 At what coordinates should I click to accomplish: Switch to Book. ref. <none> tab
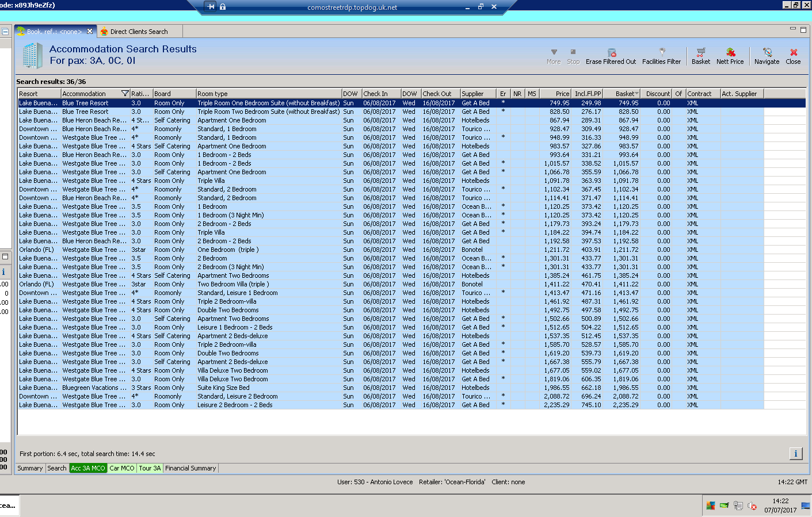click(55, 32)
